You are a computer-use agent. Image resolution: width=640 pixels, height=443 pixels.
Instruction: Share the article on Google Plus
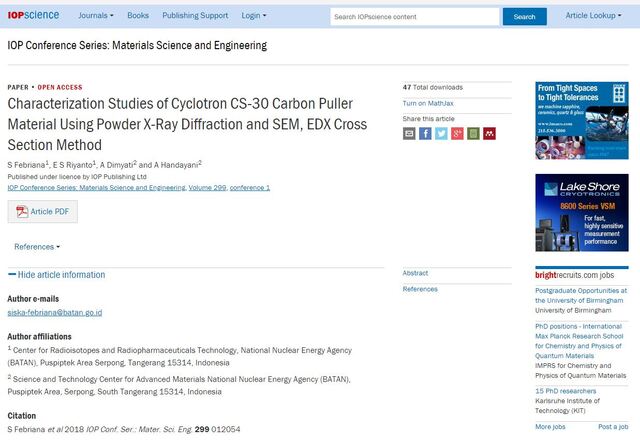[x=457, y=133]
